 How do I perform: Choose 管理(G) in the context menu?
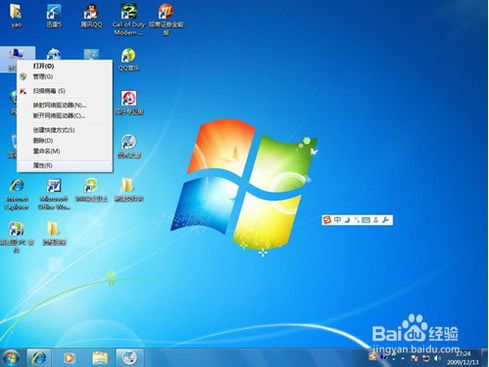coord(43,77)
